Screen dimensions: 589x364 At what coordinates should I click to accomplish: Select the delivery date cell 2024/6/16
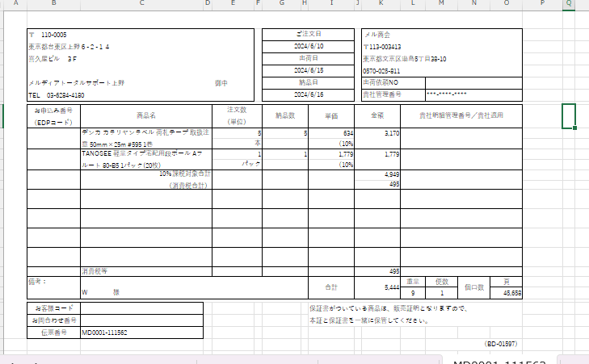coord(309,94)
